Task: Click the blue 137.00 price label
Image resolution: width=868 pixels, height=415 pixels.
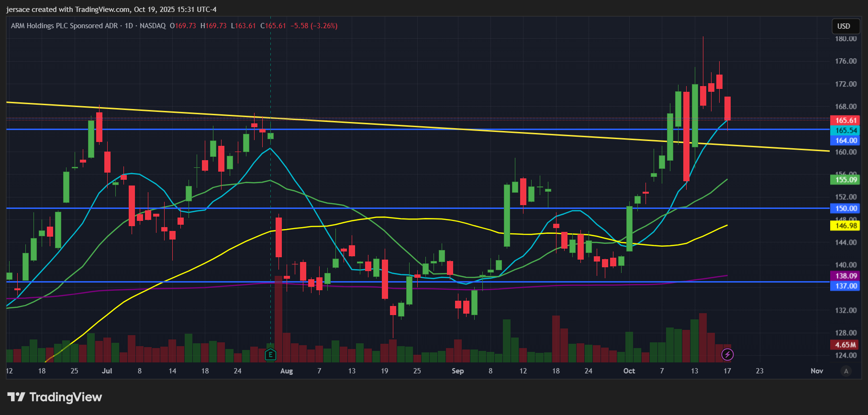Action: [845, 286]
